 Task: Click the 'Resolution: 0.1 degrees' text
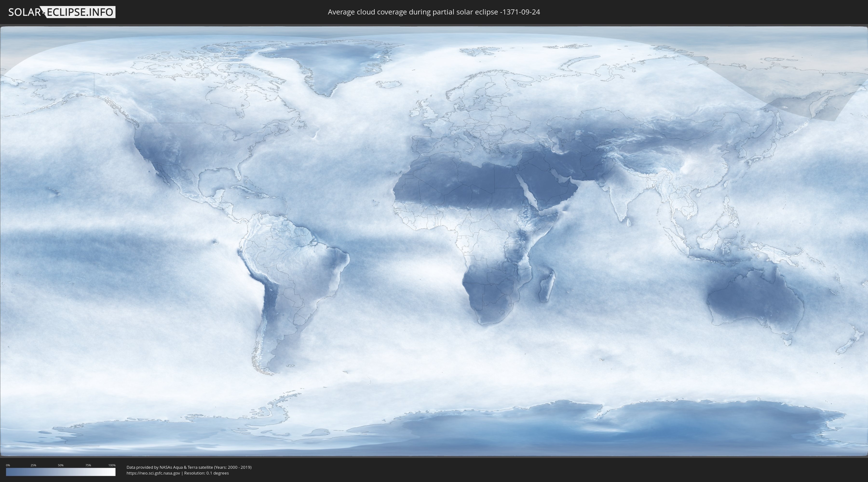tap(206, 473)
